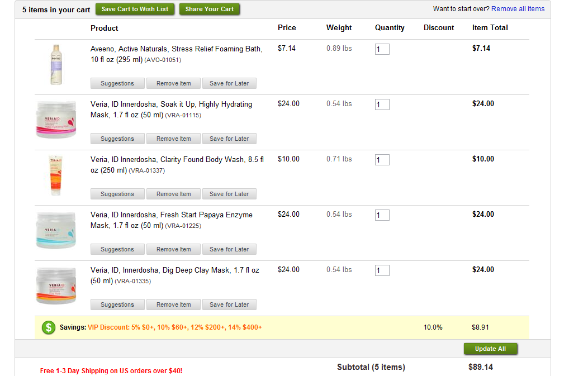Open the Aveeno Foaming Bath product thumbnail
This screenshot has width=588, height=376.
[56, 65]
